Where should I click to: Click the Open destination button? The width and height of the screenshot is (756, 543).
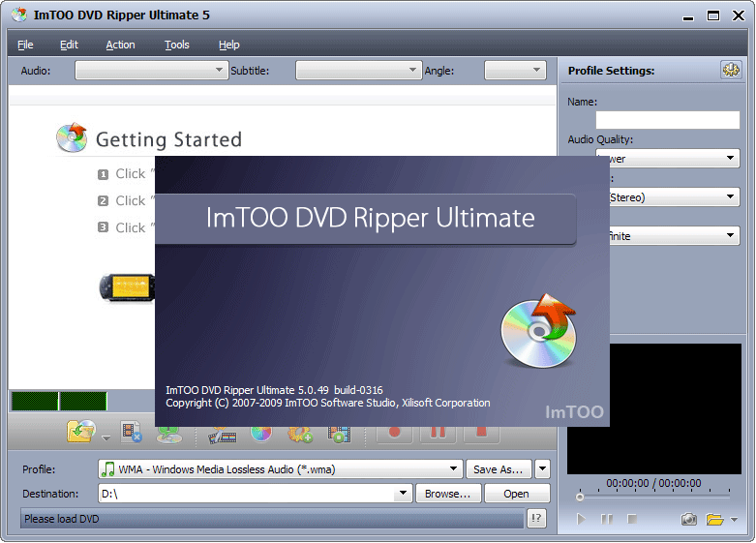(516, 494)
